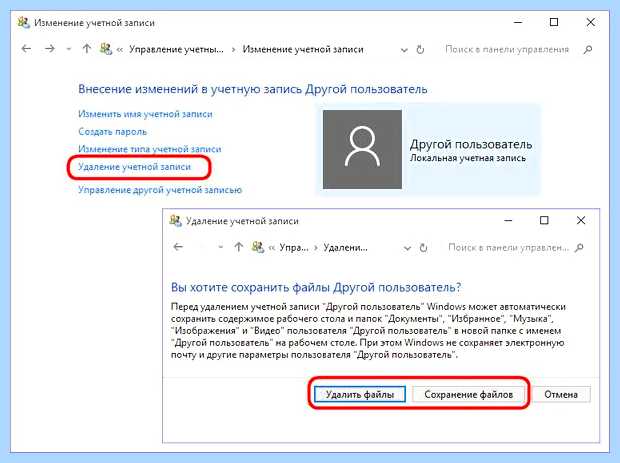Open the Упра... breadcrumb in lower window

(294, 248)
